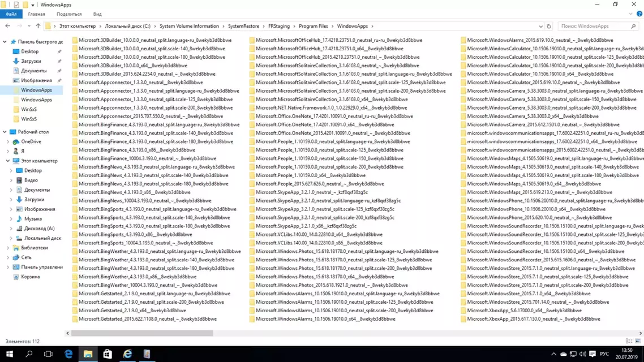Select Панель управления in navigation tree
The width and height of the screenshot is (644, 362).
(x=42, y=267)
